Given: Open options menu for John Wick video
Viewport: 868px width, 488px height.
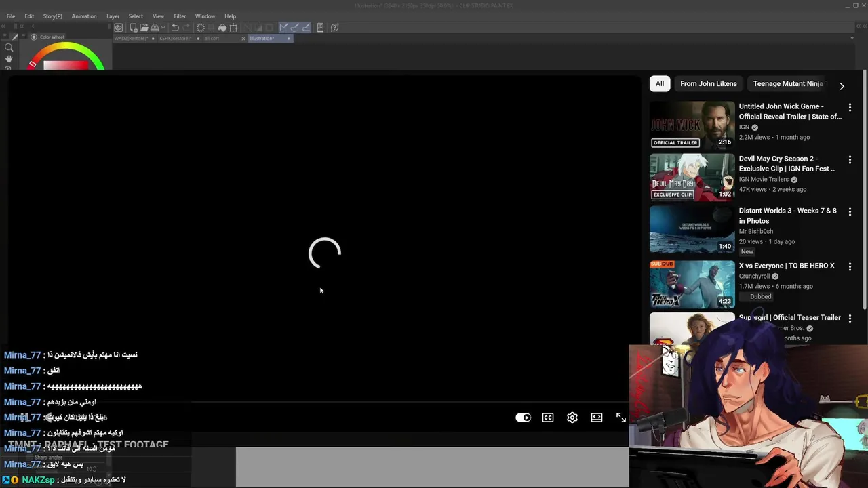Looking at the screenshot, I should [x=850, y=108].
